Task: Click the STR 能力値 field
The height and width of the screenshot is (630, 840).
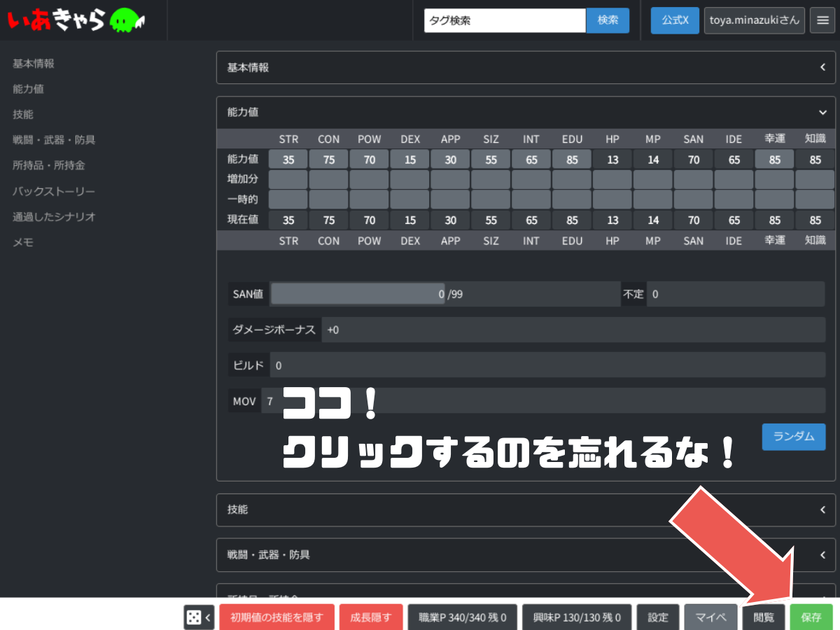Action: point(288,160)
